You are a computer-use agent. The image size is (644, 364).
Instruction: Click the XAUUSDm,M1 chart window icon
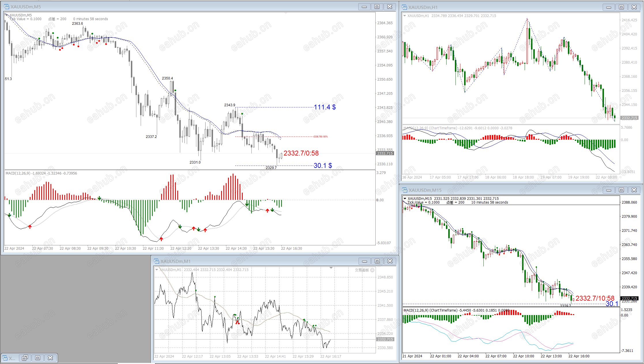pos(157,261)
